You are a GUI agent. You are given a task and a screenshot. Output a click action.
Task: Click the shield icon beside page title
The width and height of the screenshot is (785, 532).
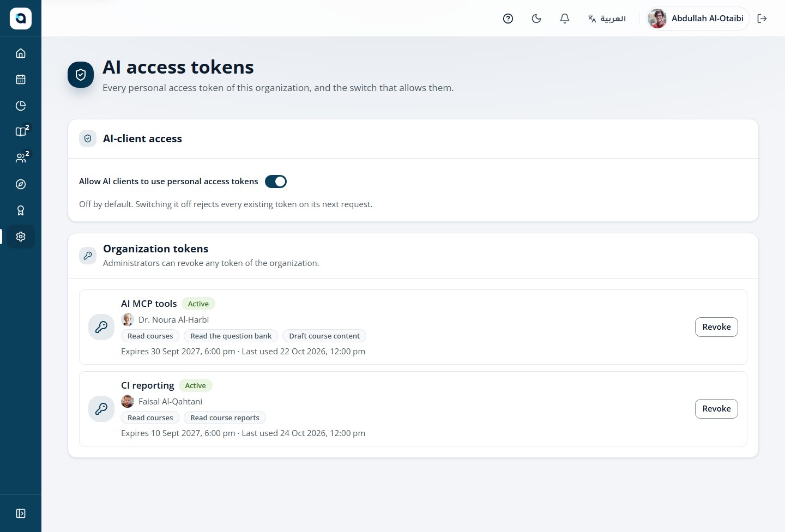point(81,75)
